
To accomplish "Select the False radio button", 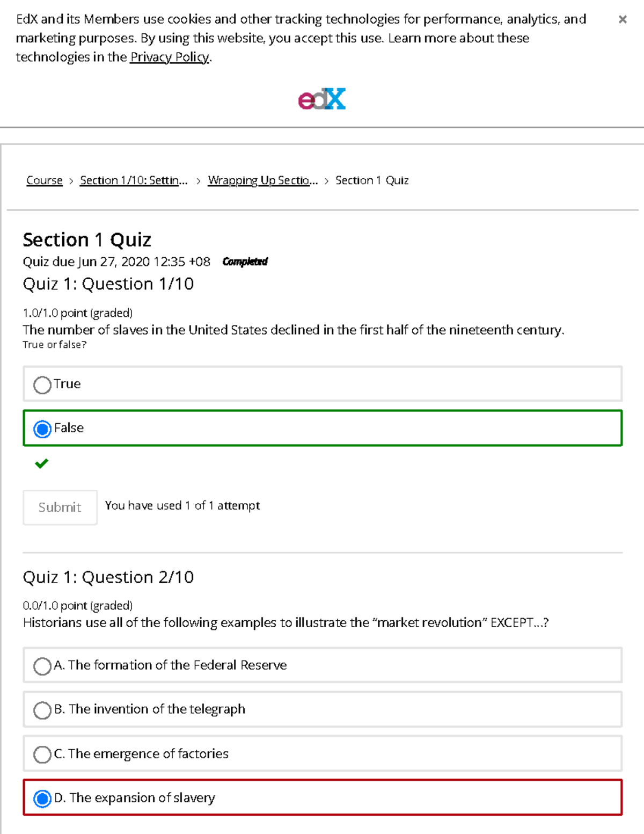I will [42, 429].
